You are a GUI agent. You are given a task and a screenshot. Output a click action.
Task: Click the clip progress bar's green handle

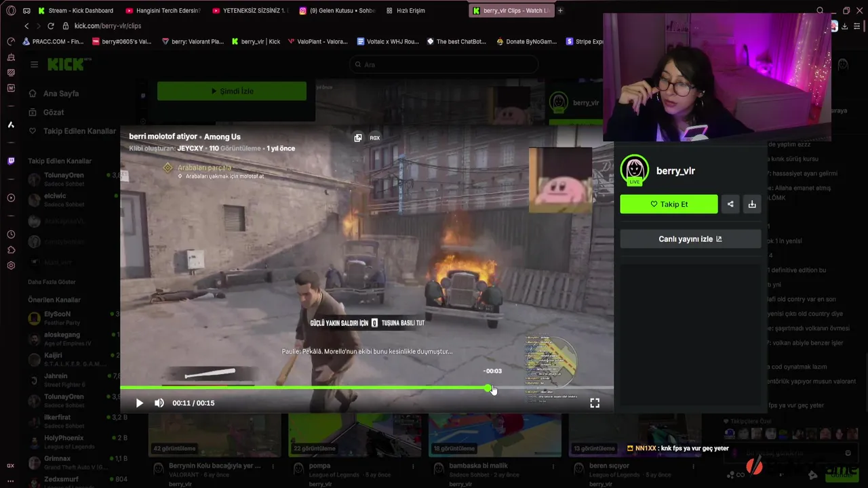pyautogui.click(x=488, y=388)
